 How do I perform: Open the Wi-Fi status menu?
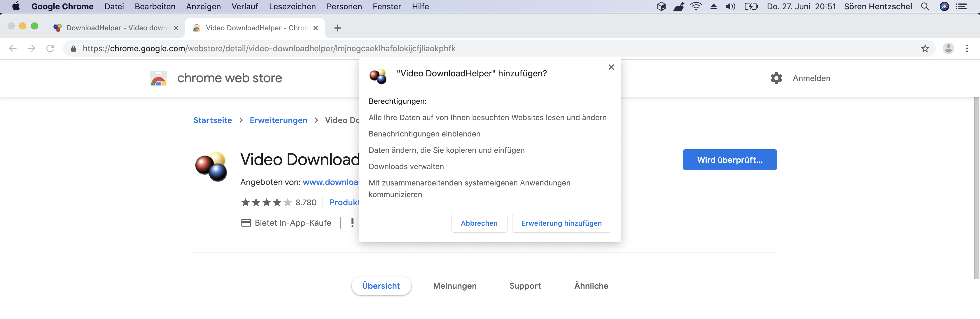696,6
